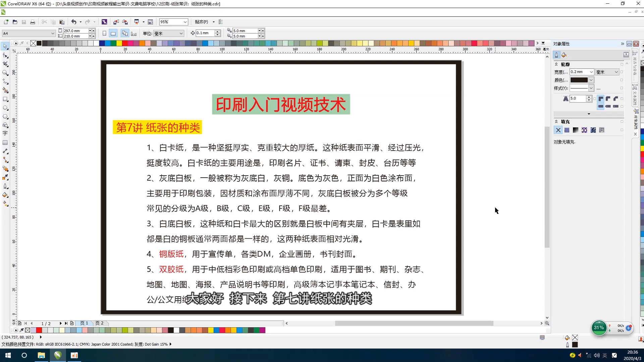Select the Pick tool in the toolbox
This screenshot has height=362, width=644.
tap(5, 46)
